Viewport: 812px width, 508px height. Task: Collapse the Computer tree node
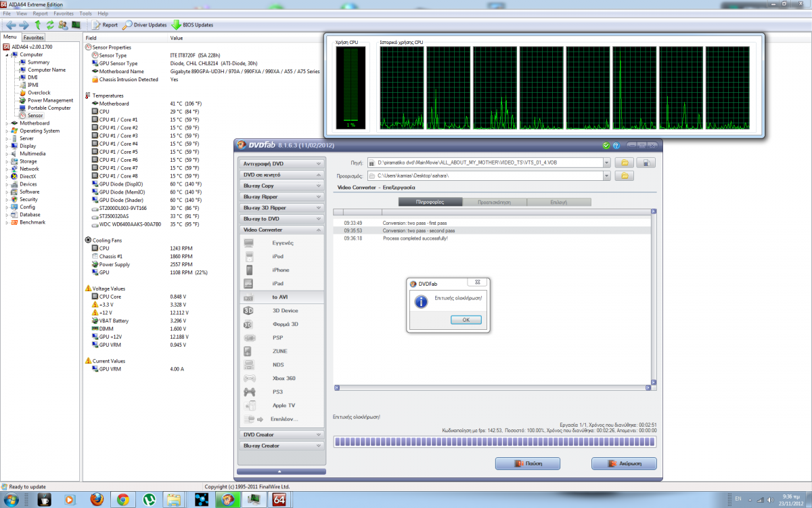(x=7, y=55)
